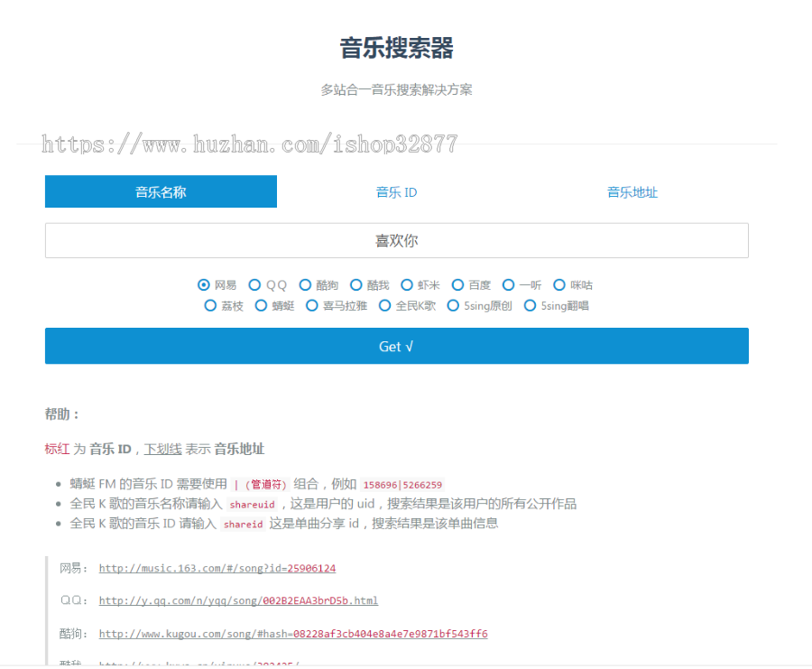
Task: Click the 网易： label in examples
Action: pyautogui.click(x=74, y=569)
